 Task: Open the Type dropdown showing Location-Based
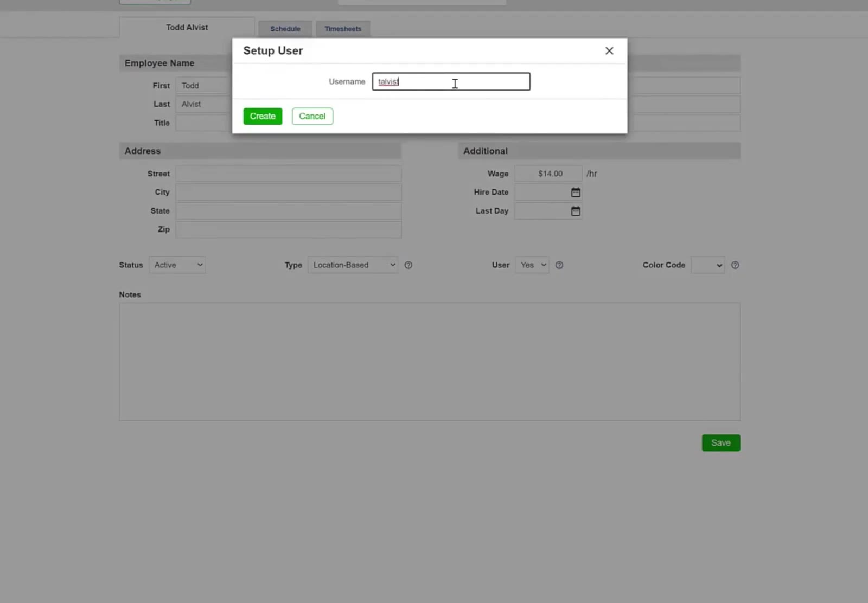point(353,265)
